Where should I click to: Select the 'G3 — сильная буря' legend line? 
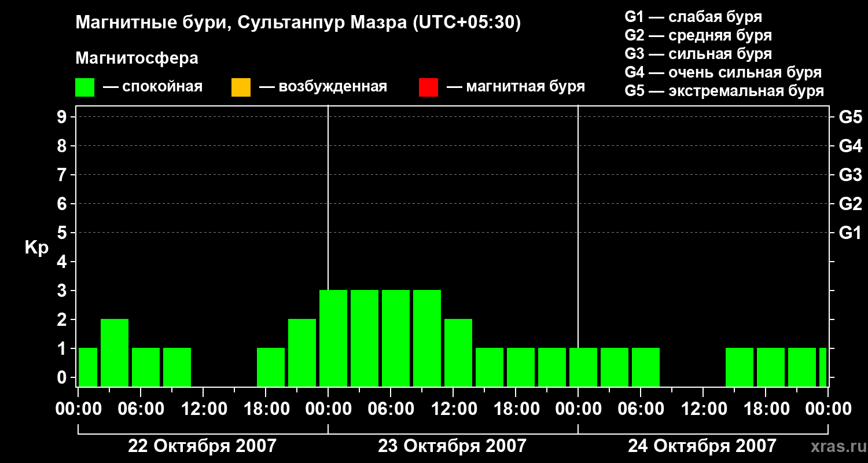[x=698, y=54]
